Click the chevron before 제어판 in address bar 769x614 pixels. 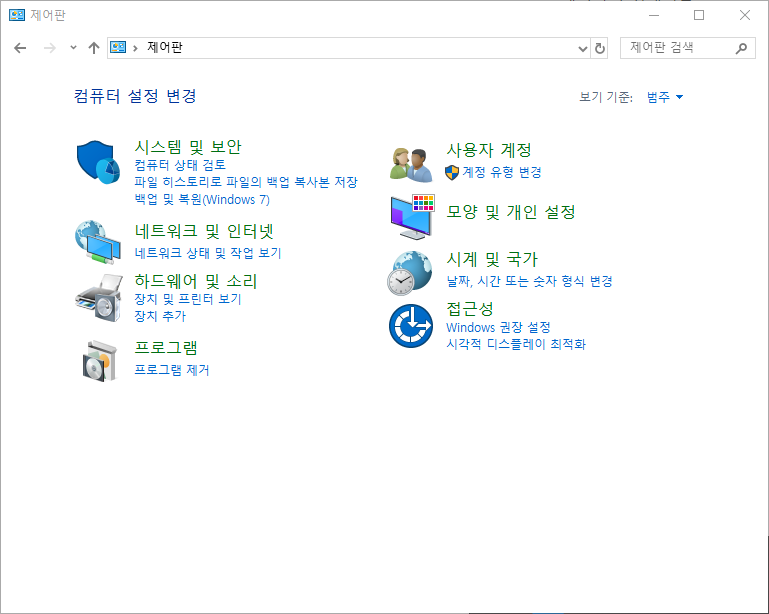(135, 48)
